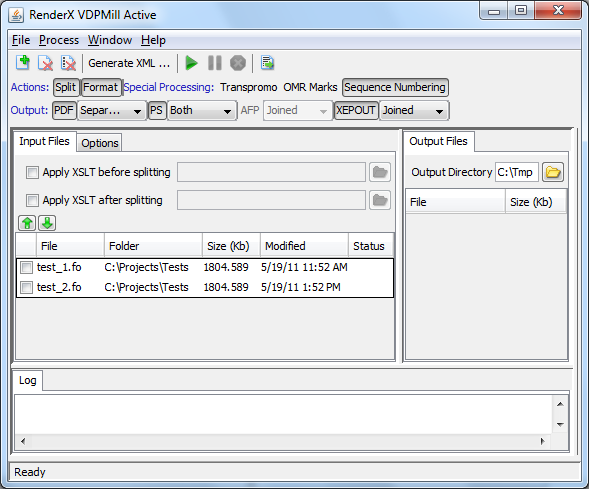Click the remove all files icon
Image resolution: width=589 pixels, height=489 pixels.
(x=68, y=63)
